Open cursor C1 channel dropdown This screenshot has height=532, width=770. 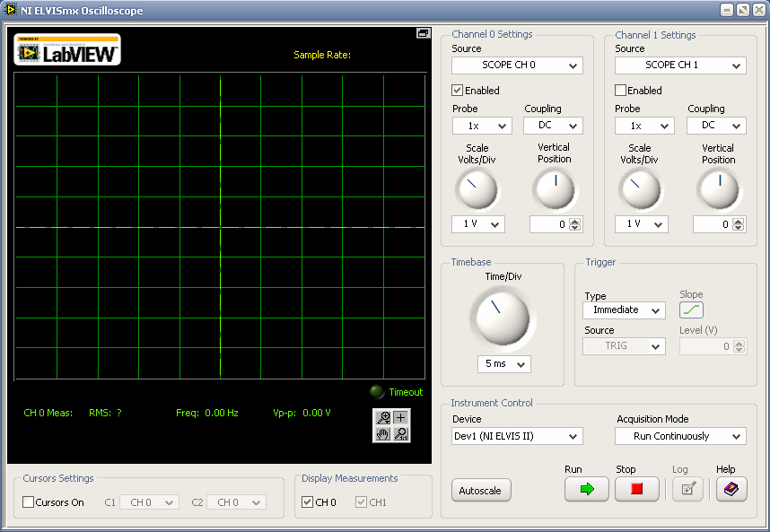(149, 502)
